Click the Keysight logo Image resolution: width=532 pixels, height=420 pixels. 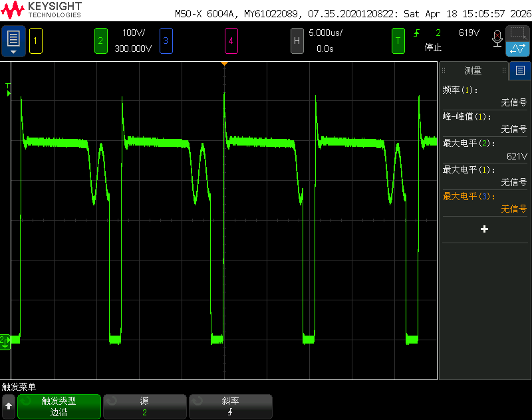tap(41, 10)
